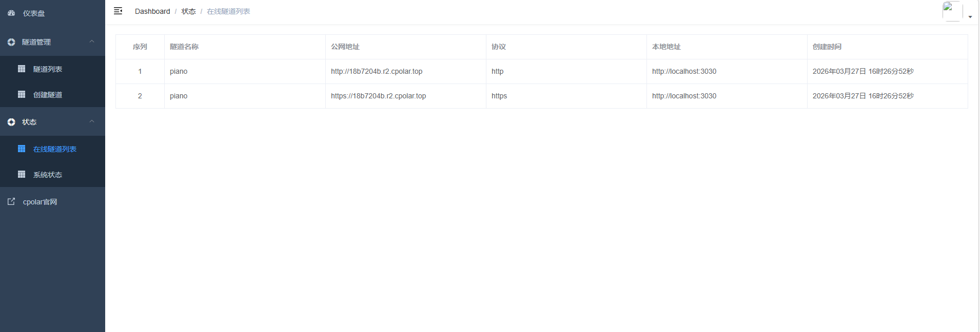Click the grid icon beside 创建隧道
Image resolution: width=980 pixels, height=332 pixels.
pos(22,94)
